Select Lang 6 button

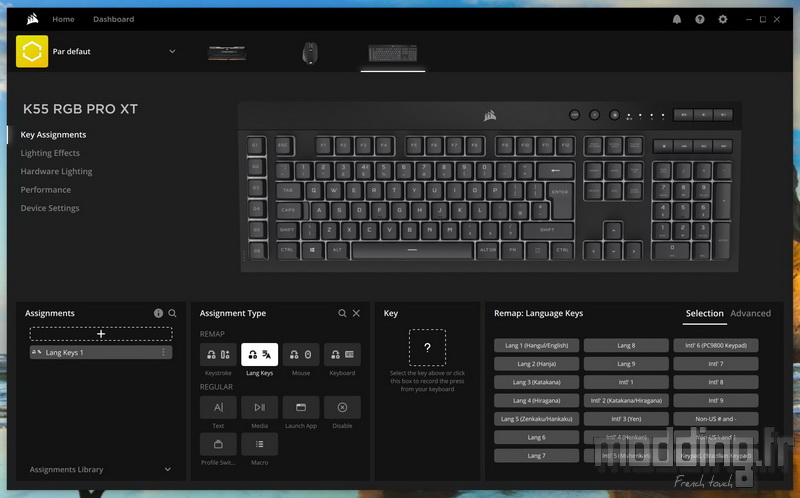click(536, 437)
